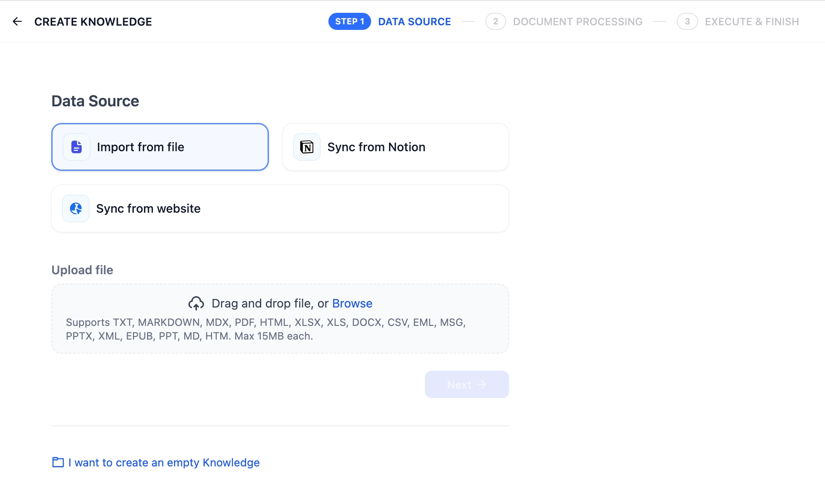Select Sync from Notion option

[395, 147]
